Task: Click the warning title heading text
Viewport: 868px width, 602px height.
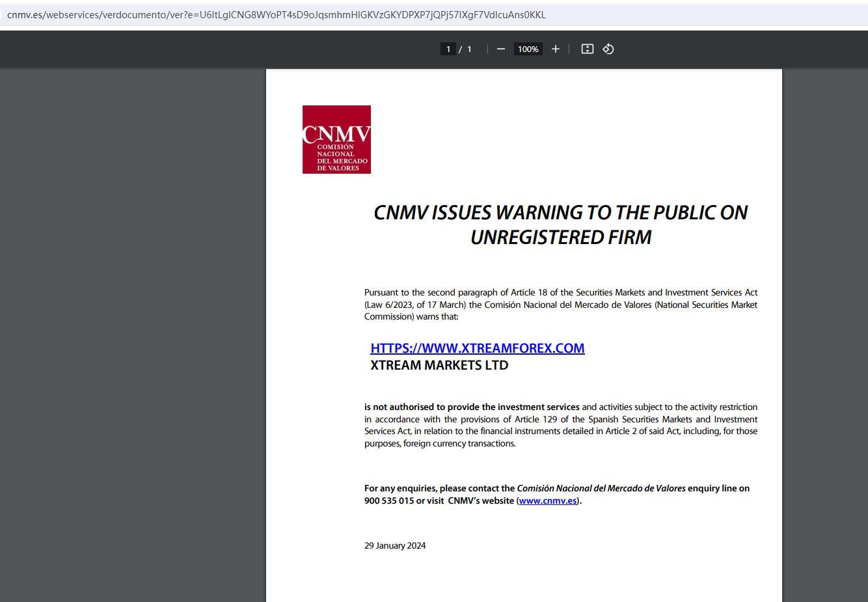Action: click(x=560, y=213)
